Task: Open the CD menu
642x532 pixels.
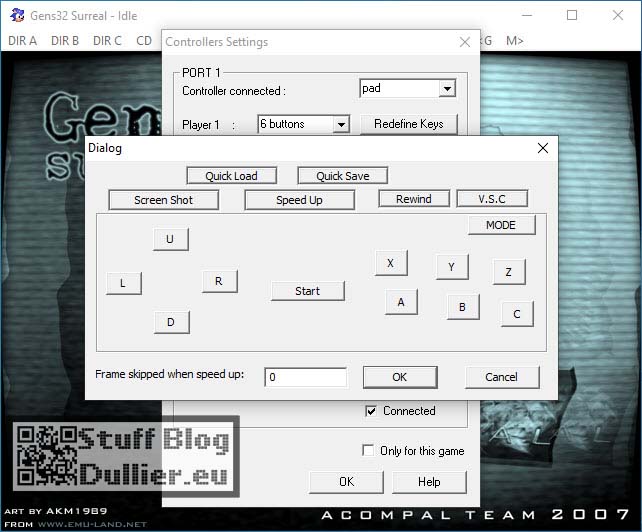Action: [x=144, y=41]
